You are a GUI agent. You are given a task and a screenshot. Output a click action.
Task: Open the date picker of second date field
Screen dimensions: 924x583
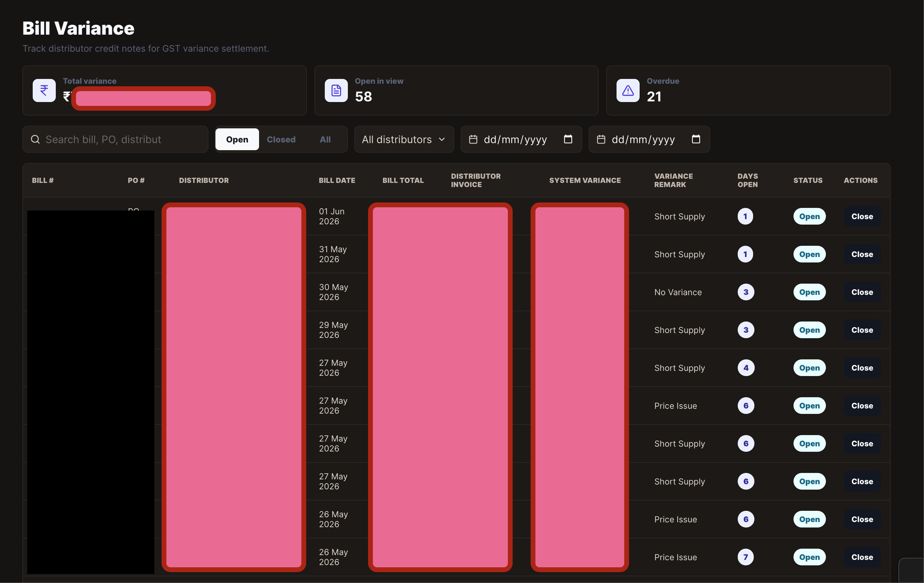[696, 139]
